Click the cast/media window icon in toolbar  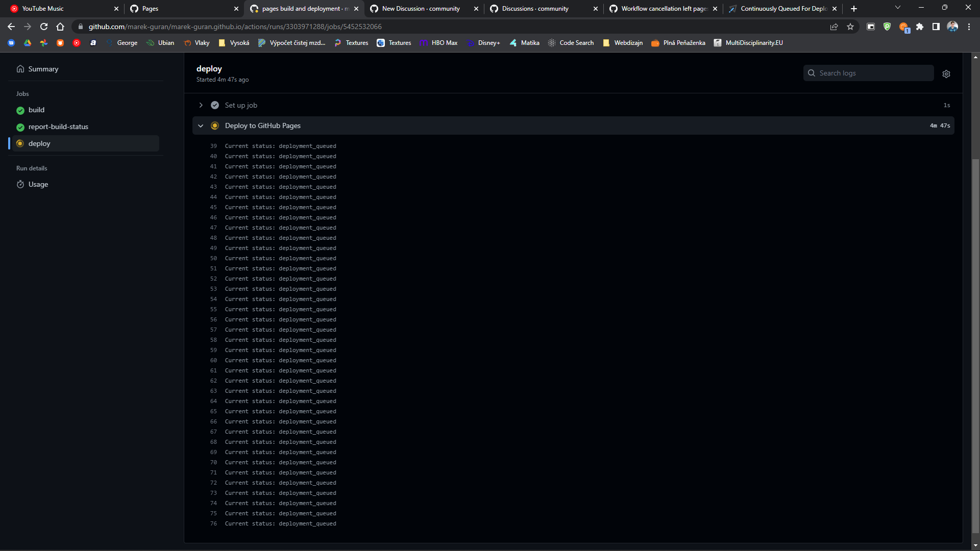871,27
